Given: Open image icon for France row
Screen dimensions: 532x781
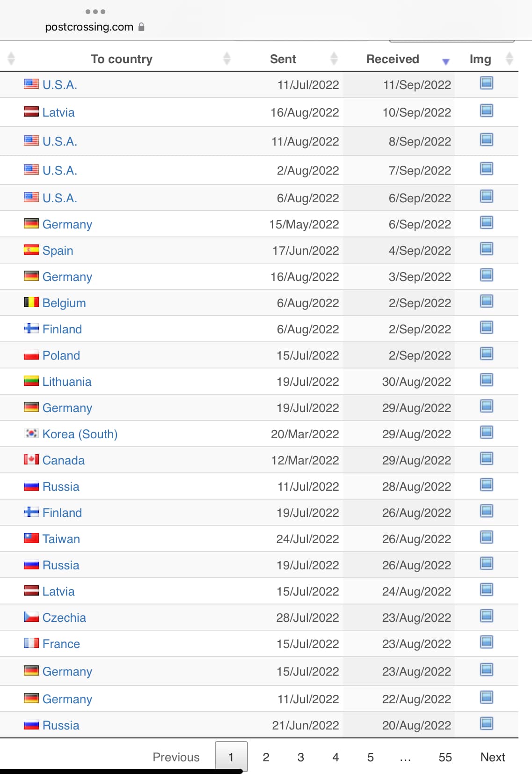Looking at the screenshot, I should [487, 642].
